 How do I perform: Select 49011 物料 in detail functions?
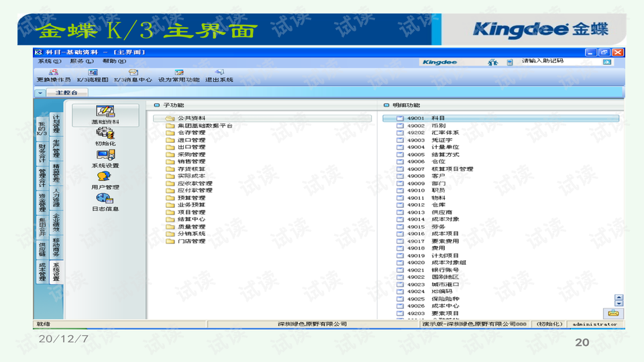pos(427,198)
